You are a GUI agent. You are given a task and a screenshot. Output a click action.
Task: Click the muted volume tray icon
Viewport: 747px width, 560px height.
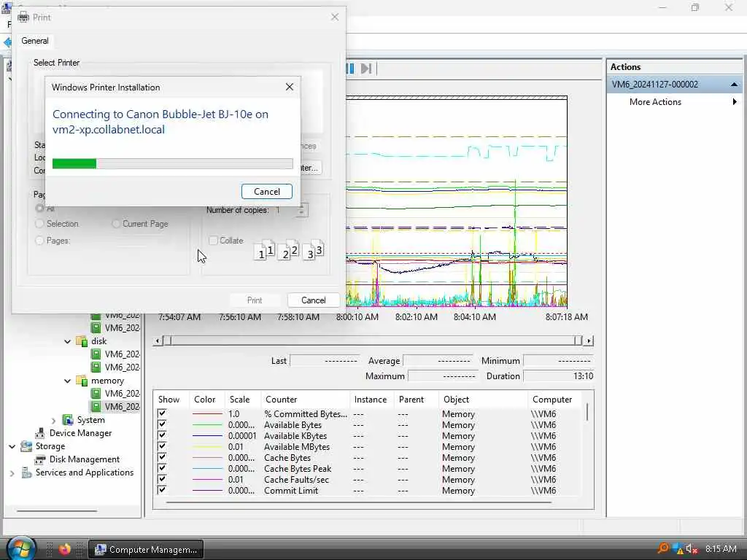point(692,549)
